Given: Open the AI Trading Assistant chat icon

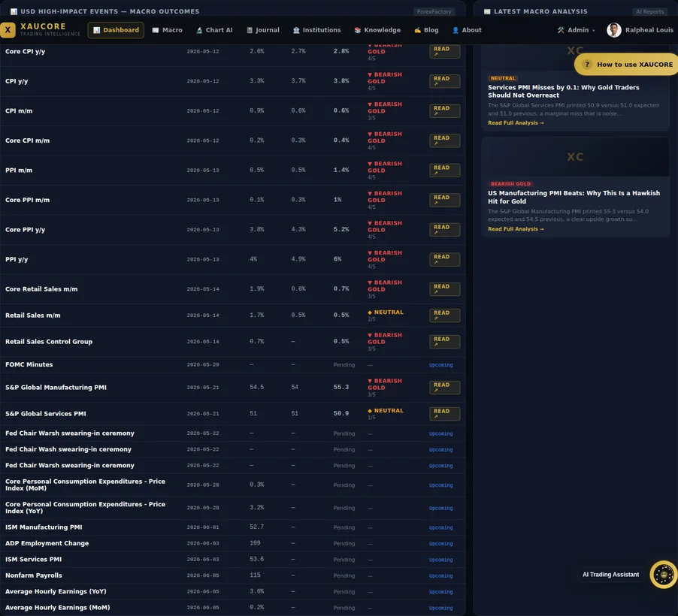Looking at the screenshot, I should [x=664, y=575].
